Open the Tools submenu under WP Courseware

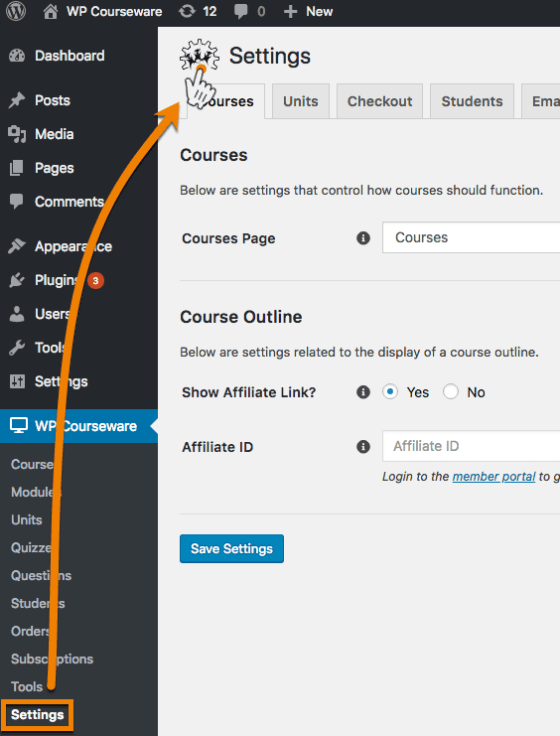(x=27, y=686)
